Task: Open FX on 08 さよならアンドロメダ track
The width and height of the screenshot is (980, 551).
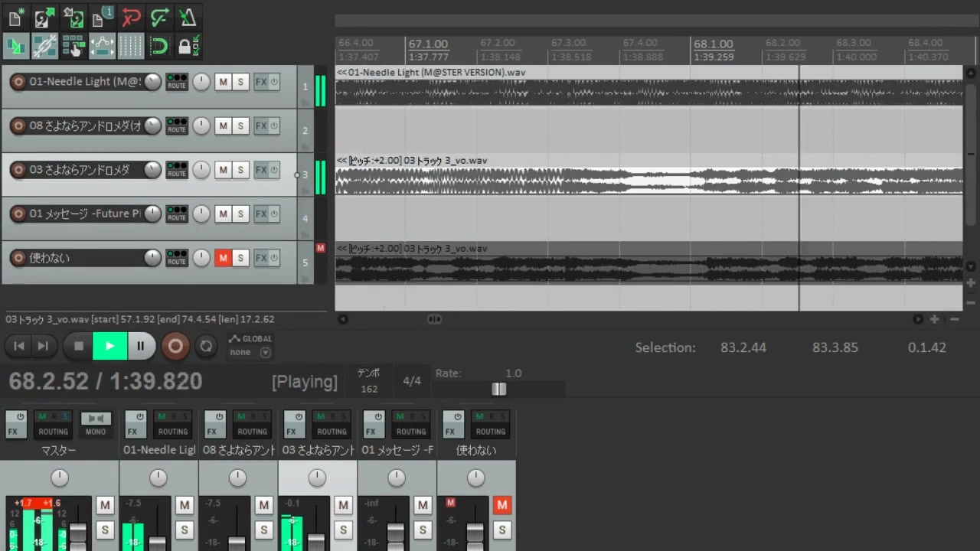Action: click(x=261, y=126)
